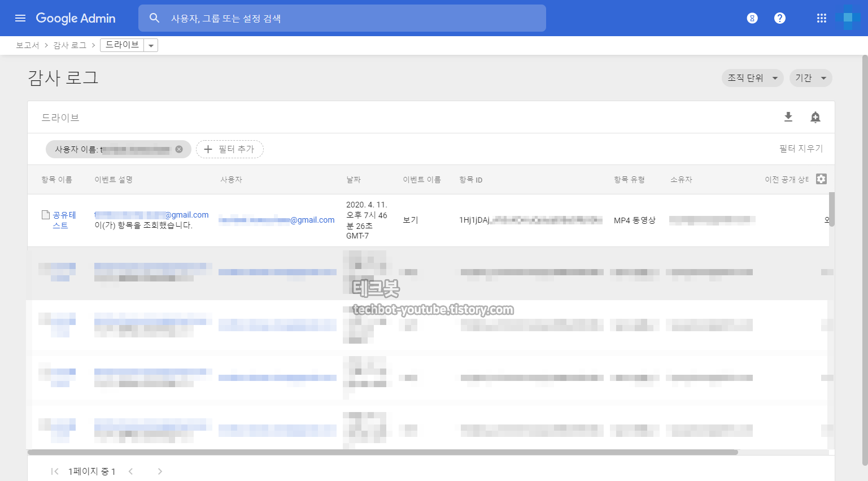Open the Google apps grid launcher

[822, 18]
